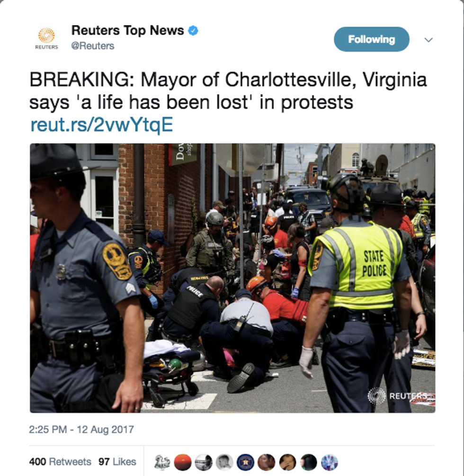Open the Reuters Top News profile name
Image resolution: width=464 pixels, height=476 pixels.
click(x=127, y=30)
